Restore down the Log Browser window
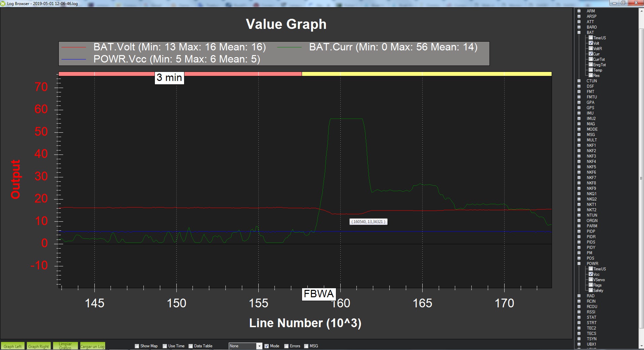This screenshot has height=350, width=644. (623, 3)
